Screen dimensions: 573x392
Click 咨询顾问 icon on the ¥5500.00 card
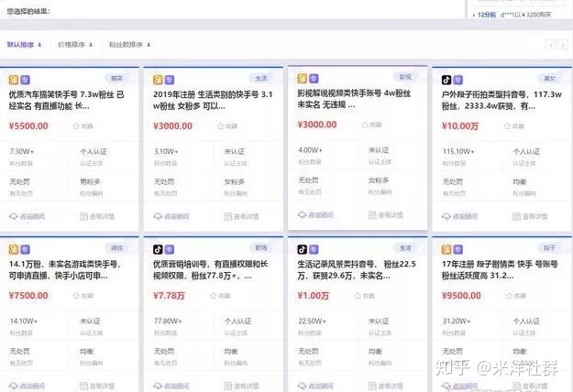pyautogui.click(x=14, y=216)
